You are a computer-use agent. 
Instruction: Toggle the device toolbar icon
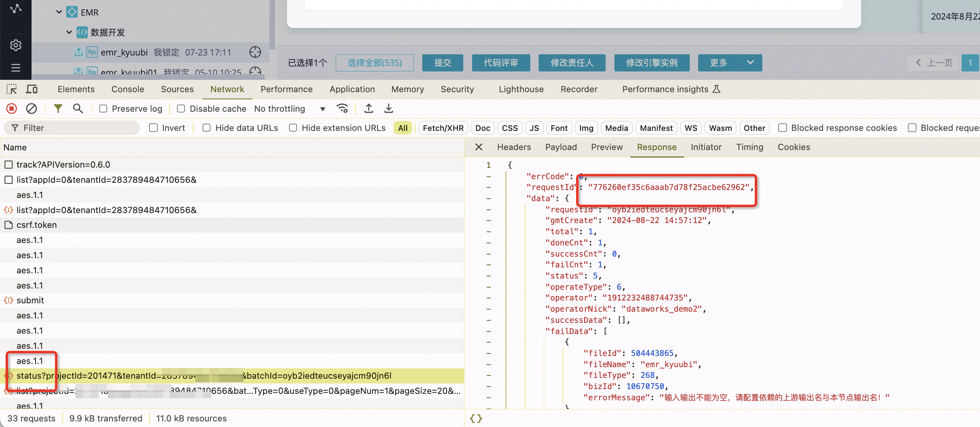(31, 89)
